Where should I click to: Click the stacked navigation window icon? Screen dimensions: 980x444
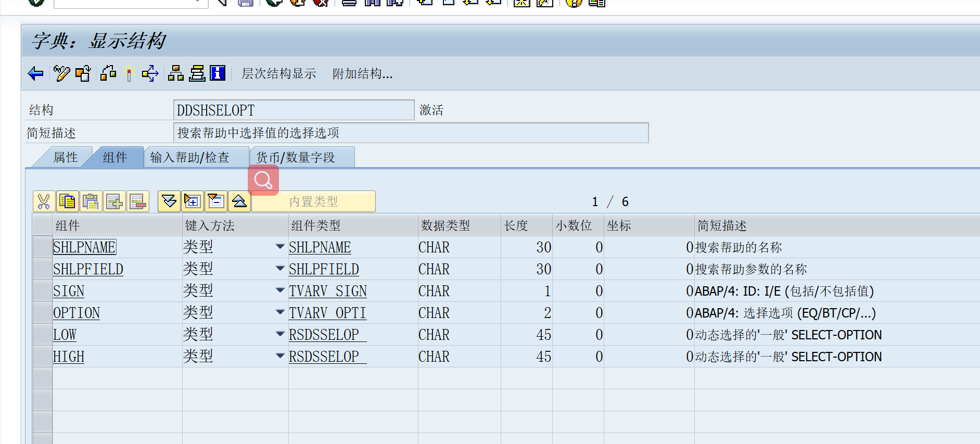(x=197, y=73)
